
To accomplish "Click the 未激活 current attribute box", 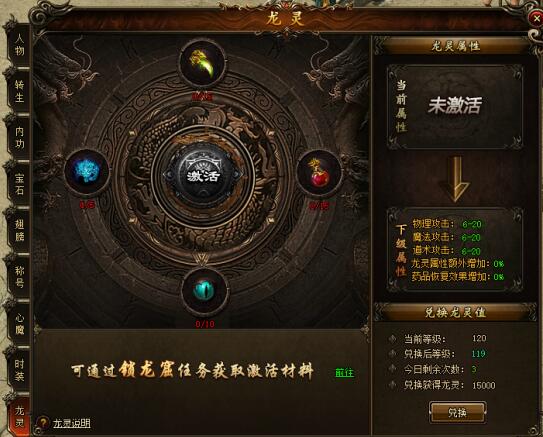I will click(x=455, y=106).
